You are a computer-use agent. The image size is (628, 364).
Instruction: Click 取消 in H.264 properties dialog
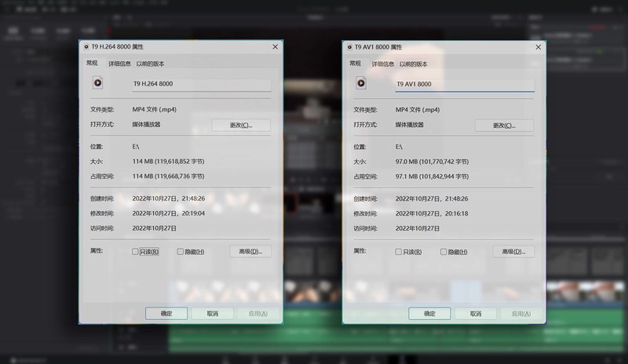tap(213, 314)
